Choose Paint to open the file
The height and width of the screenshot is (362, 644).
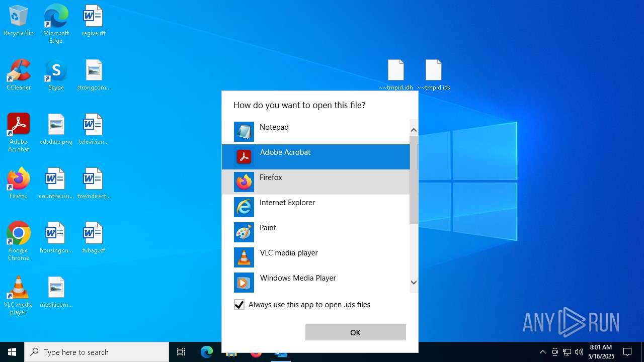click(x=316, y=232)
